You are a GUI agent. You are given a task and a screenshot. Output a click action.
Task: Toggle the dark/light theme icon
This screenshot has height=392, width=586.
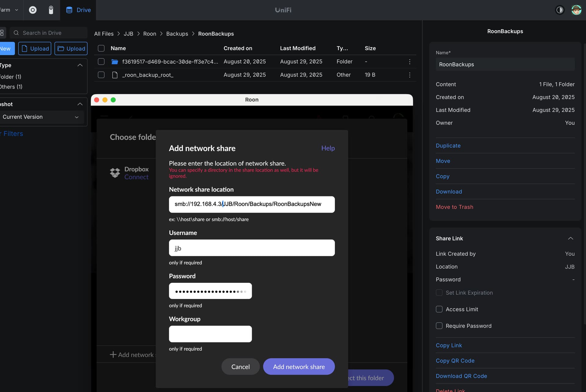click(x=559, y=10)
